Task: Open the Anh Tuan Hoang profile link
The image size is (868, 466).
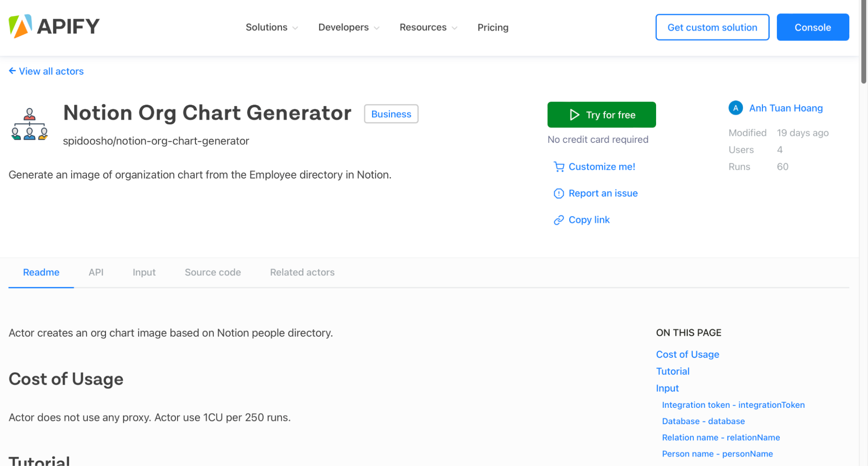Action: coord(785,108)
